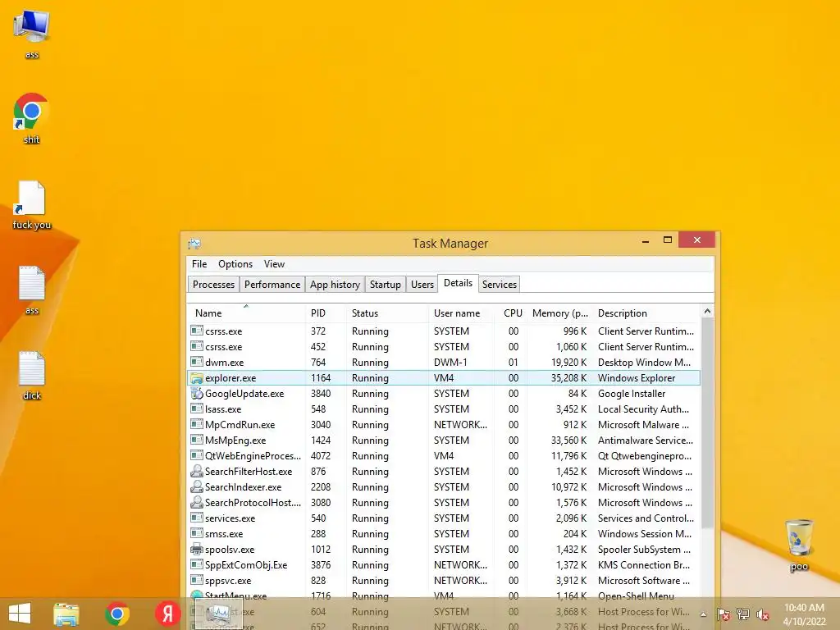Switch to the App history tab
The width and height of the screenshot is (840, 630).
(335, 285)
